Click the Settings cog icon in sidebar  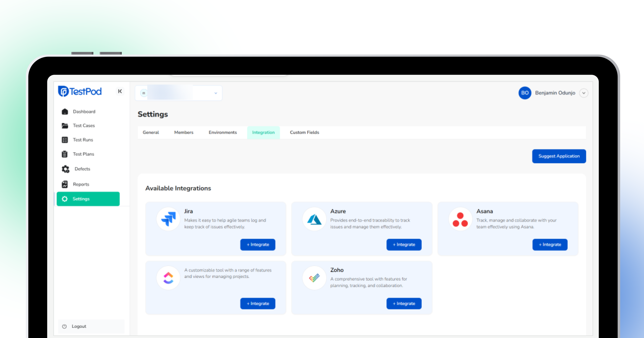[x=65, y=199]
